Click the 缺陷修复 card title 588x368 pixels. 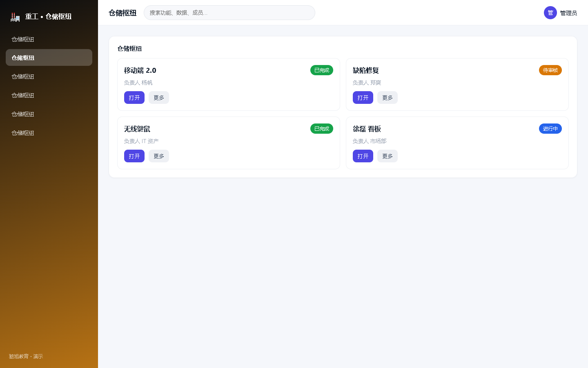click(x=366, y=70)
